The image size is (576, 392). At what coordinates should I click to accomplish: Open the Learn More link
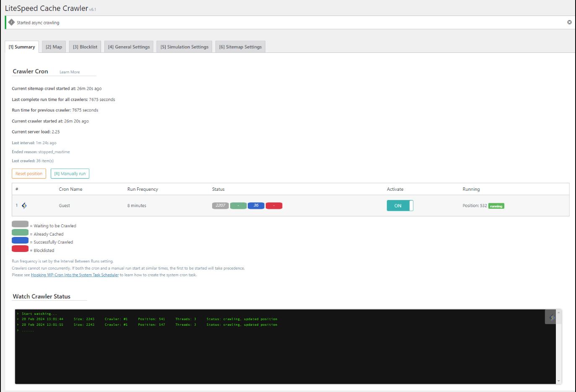(70, 72)
